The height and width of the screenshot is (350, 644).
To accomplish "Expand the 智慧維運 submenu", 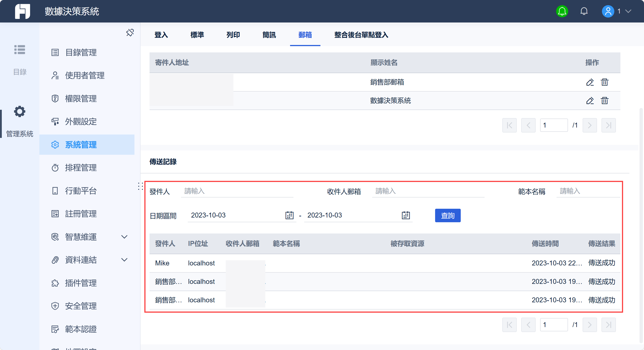I will coord(124,237).
